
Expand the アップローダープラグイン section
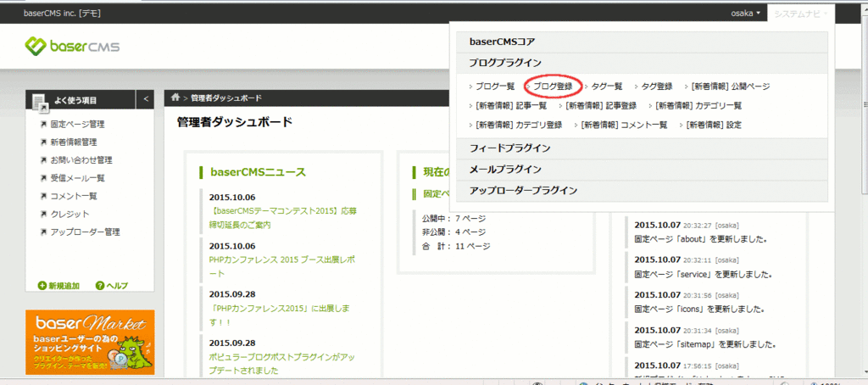(643, 191)
